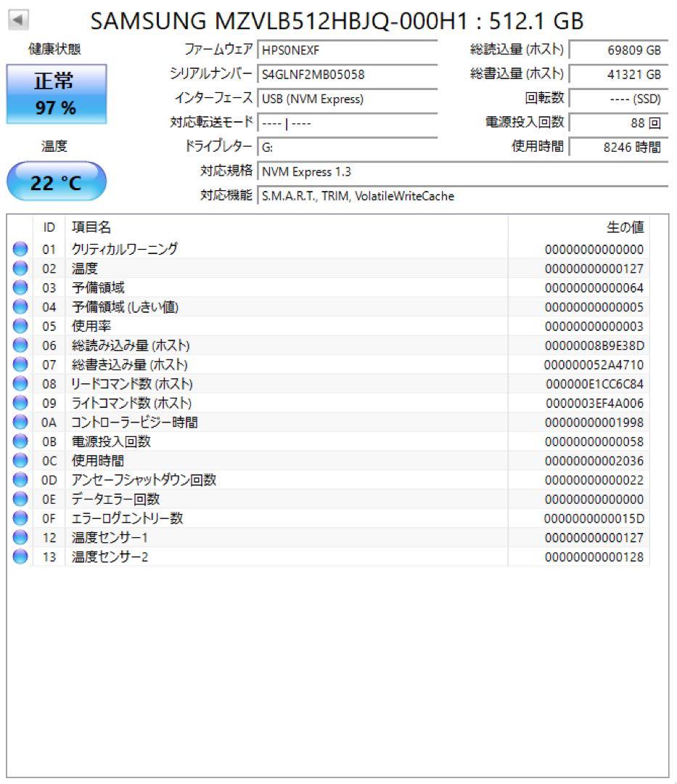Click raw value 00000008B9E38D
Image resolution: width=677 pixels, height=784 pixels.
594,346
